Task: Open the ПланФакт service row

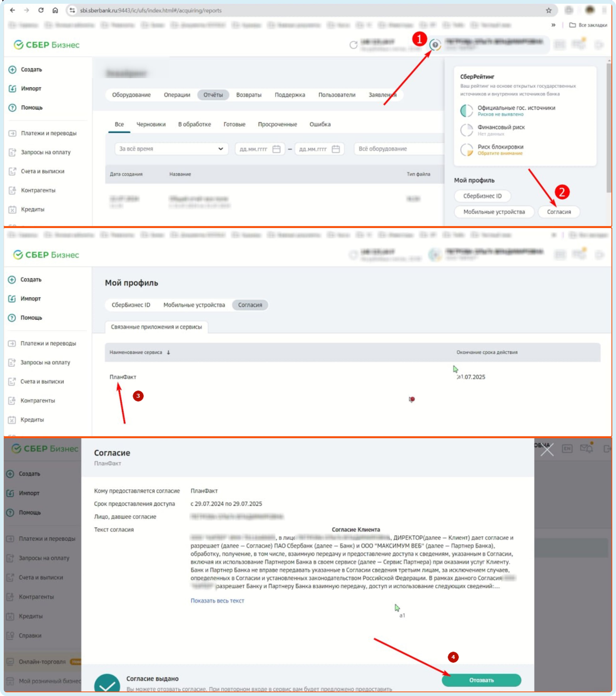Action: [x=353, y=377]
